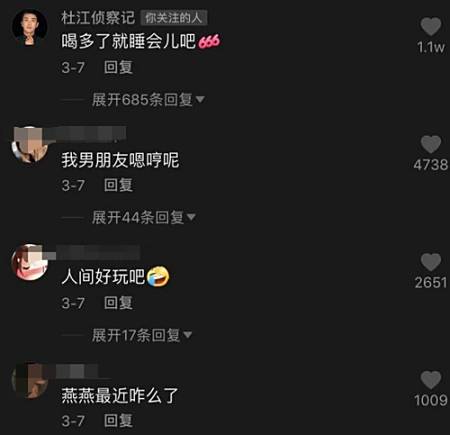Expand 685 replies
The width and height of the screenshot is (450, 435).
148,100
